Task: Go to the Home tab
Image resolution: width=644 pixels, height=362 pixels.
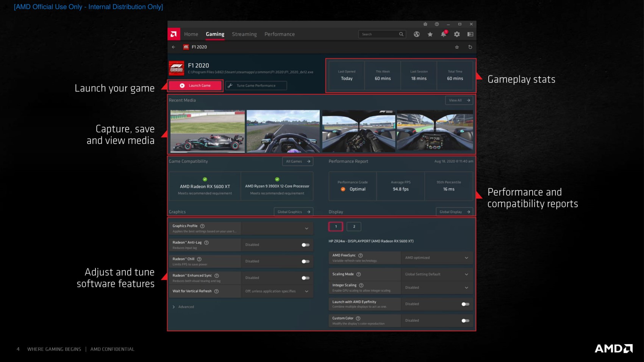Action: [191, 34]
